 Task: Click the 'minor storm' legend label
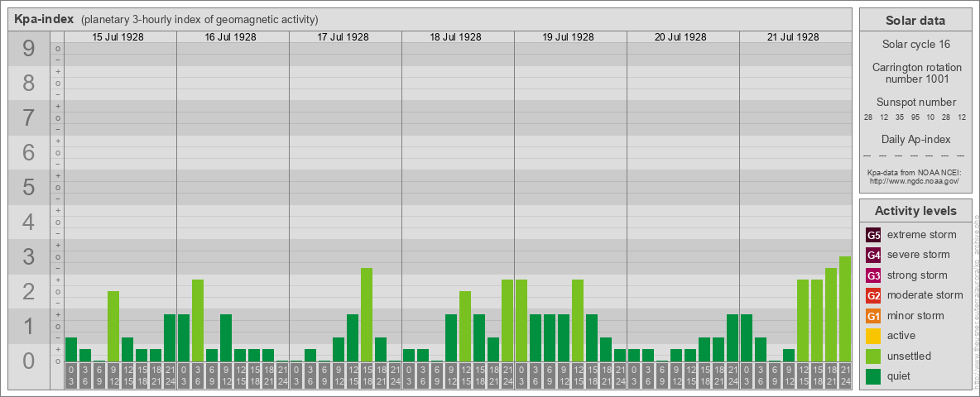point(915,315)
